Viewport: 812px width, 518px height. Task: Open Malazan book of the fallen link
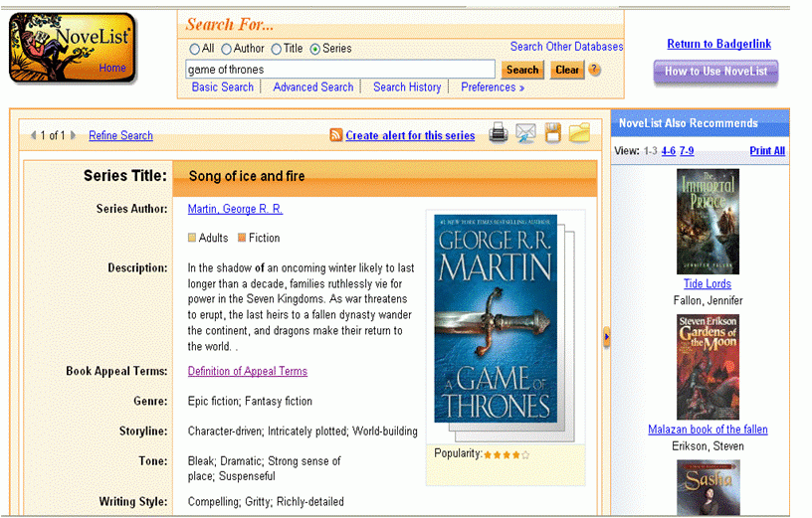coord(708,430)
